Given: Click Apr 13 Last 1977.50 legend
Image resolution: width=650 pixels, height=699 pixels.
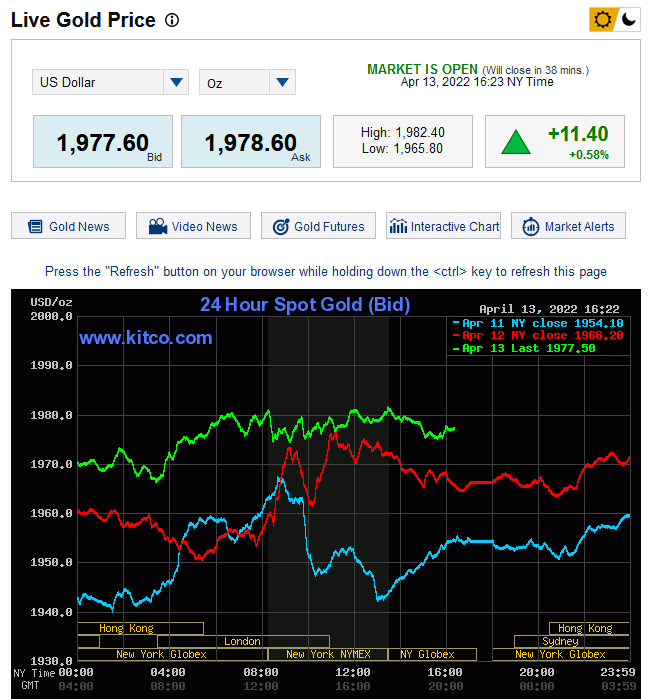Looking at the screenshot, I should [x=524, y=348].
